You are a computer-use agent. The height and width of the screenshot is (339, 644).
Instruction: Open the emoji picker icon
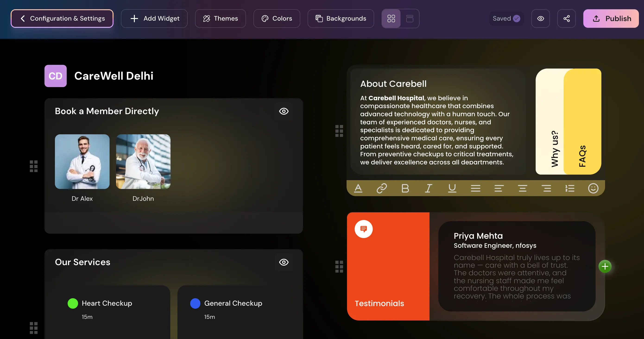pyautogui.click(x=593, y=188)
